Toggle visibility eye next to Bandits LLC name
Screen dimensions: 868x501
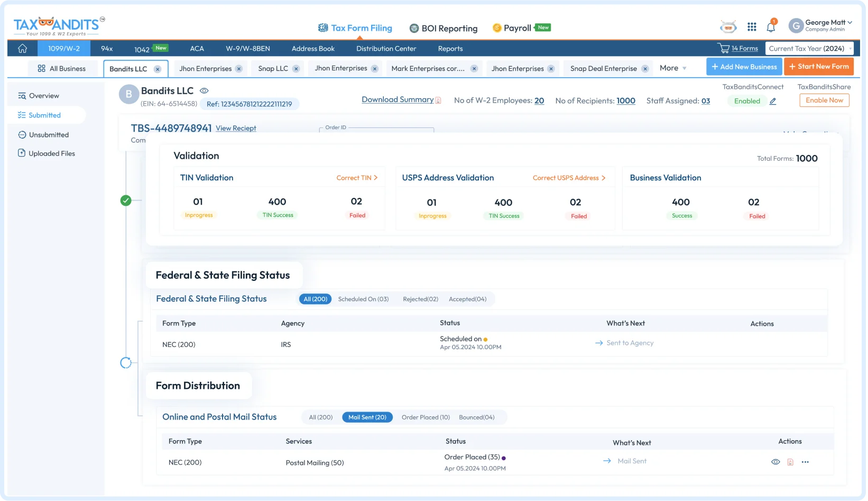pyautogui.click(x=205, y=91)
